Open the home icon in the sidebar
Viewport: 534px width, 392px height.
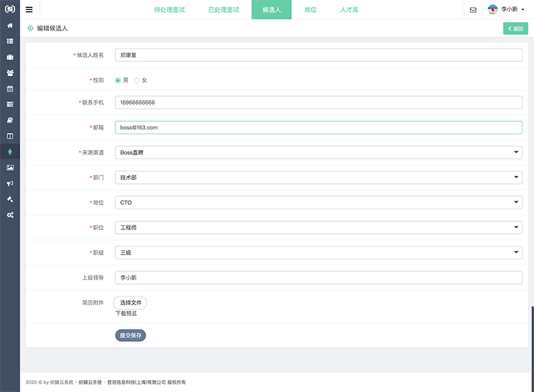click(x=9, y=27)
